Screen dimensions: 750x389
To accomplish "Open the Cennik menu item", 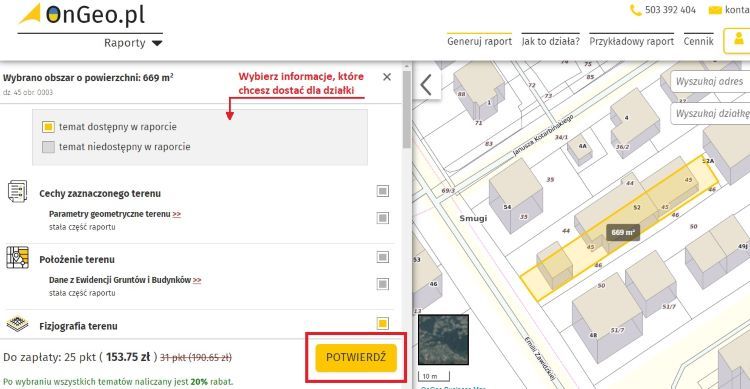I will [698, 41].
